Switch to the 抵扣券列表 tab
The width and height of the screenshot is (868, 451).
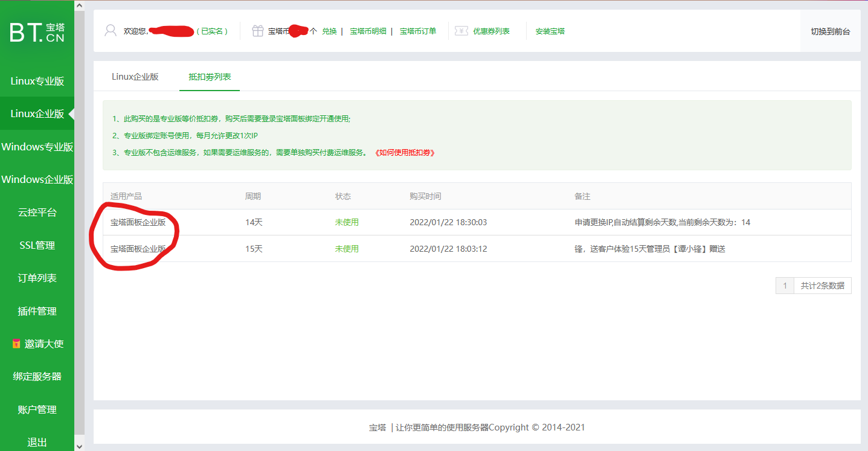tap(210, 77)
